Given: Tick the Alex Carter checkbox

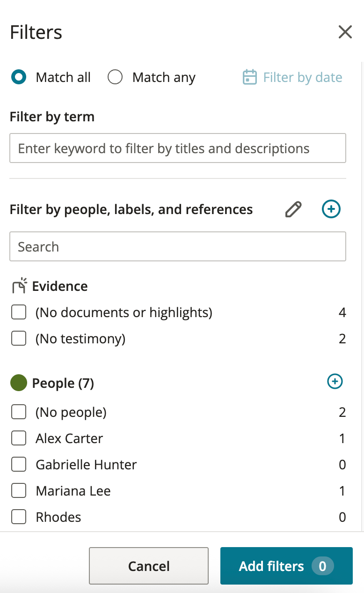Looking at the screenshot, I should pos(19,438).
